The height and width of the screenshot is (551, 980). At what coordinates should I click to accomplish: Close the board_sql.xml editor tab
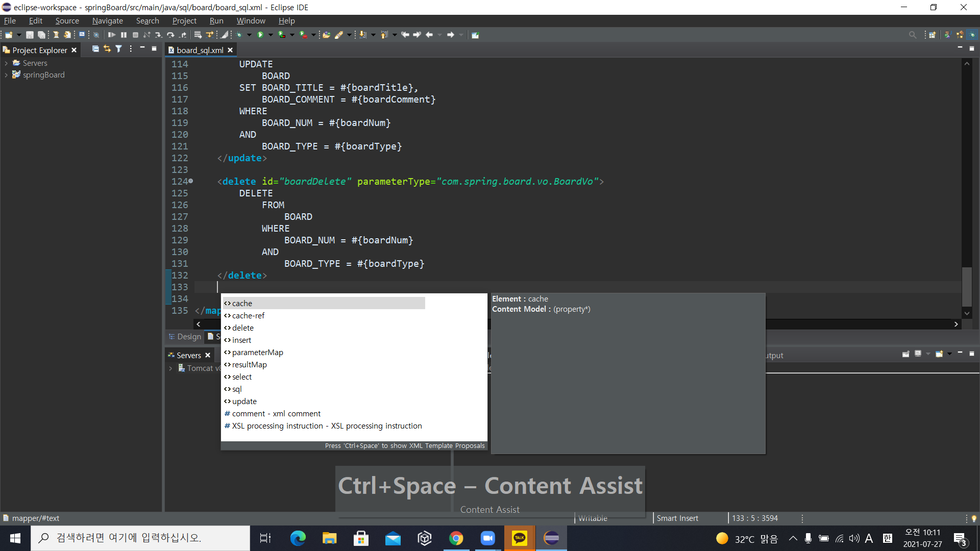(x=230, y=50)
